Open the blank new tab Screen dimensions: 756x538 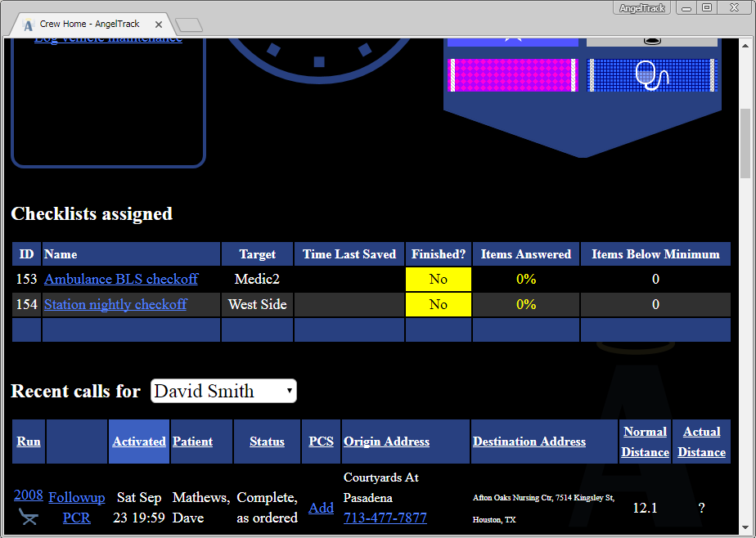188,25
